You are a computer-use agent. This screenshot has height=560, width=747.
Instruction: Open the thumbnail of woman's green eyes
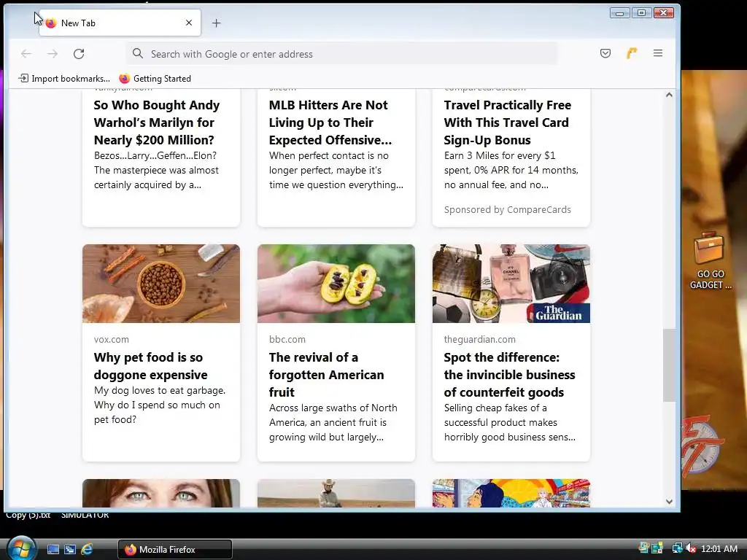click(161, 493)
